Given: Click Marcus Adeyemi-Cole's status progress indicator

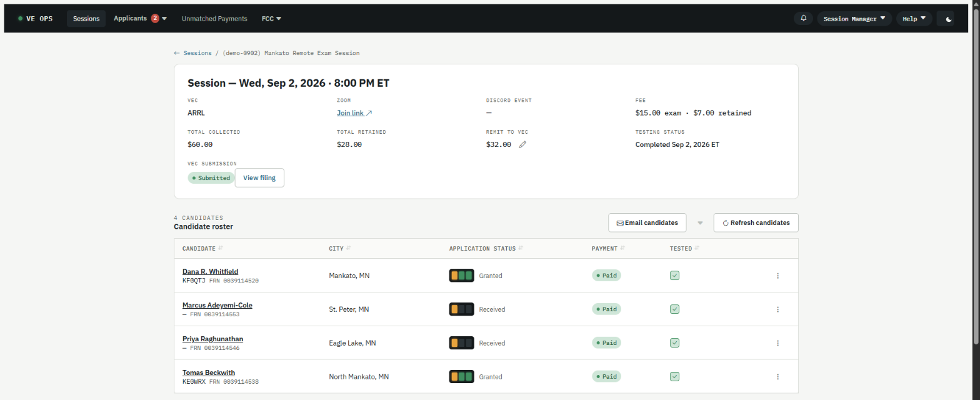Looking at the screenshot, I should [461, 309].
